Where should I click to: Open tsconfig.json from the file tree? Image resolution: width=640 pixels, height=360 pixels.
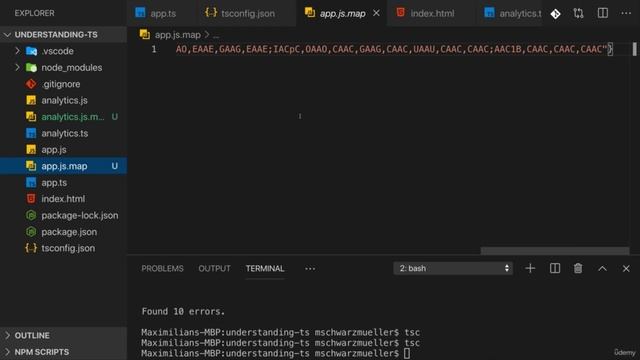click(x=63, y=248)
